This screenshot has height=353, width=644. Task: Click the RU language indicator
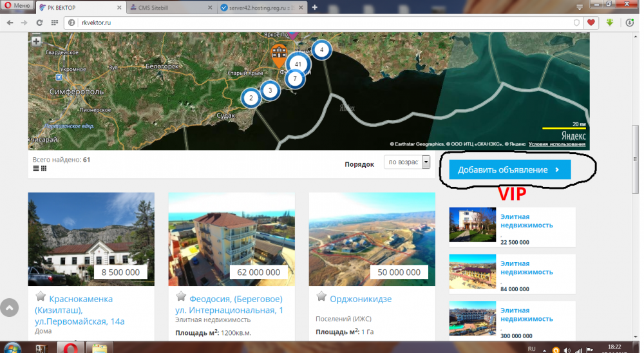[532, 349]
